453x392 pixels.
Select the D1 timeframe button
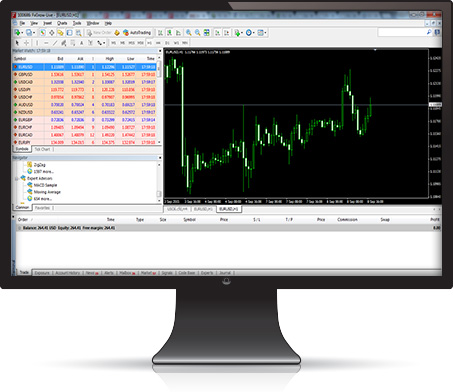coord(167,43)
